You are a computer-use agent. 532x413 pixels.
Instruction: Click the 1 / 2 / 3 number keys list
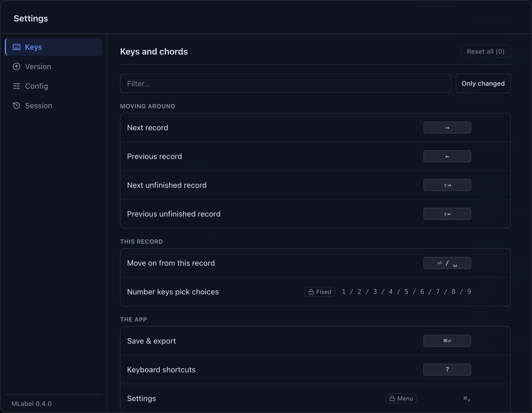pos(406,292)
